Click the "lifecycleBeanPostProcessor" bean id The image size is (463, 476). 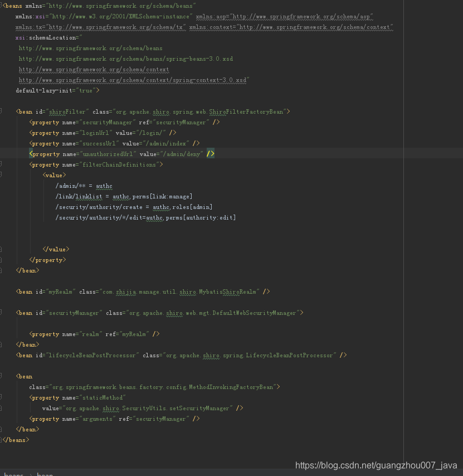[x=92, y=355]
